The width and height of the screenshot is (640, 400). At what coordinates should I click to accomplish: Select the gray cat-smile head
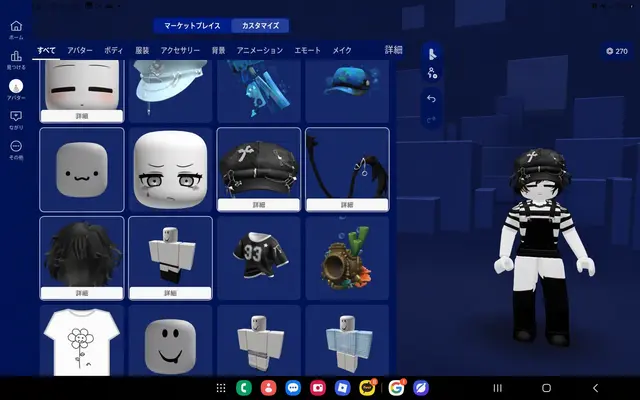coord(82,169)
